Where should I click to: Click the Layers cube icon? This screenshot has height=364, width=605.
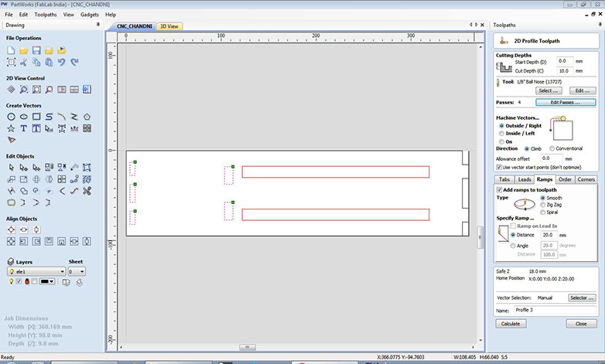point(11,261)
